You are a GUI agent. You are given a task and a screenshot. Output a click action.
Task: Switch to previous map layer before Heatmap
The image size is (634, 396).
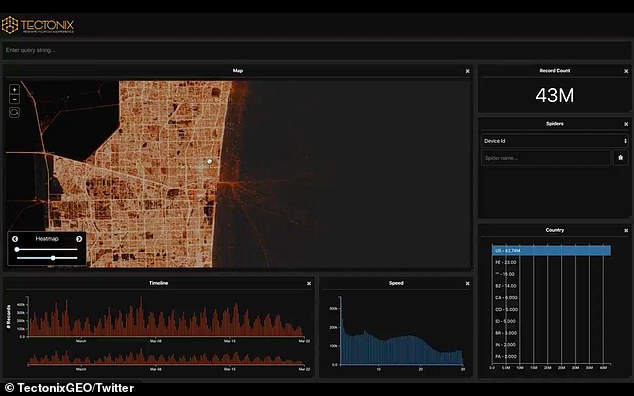click(x=15, y=239)
